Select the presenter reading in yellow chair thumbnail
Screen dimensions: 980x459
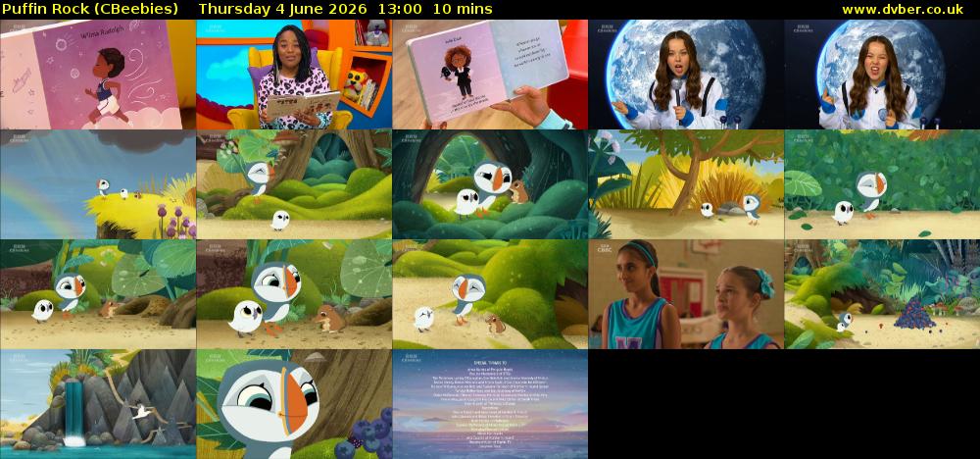click(294, 75)
